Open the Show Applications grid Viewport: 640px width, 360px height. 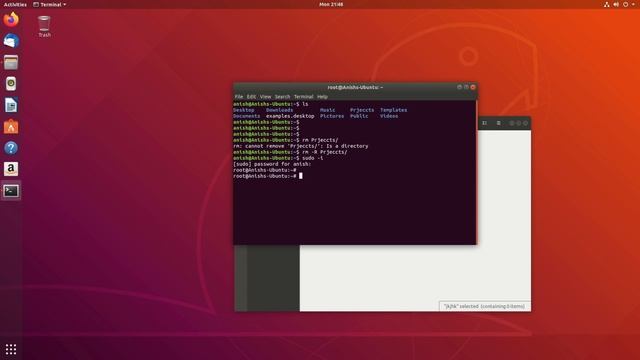11,349
